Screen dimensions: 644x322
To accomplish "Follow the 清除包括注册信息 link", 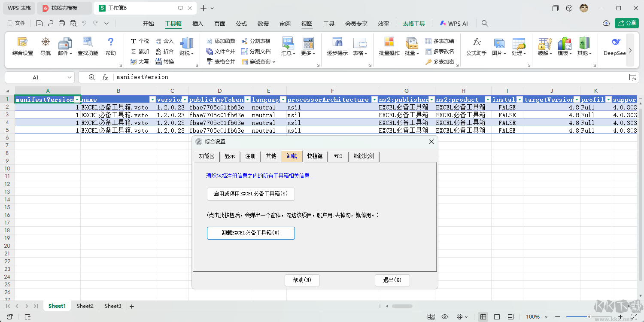I will (x=258, y=176).
